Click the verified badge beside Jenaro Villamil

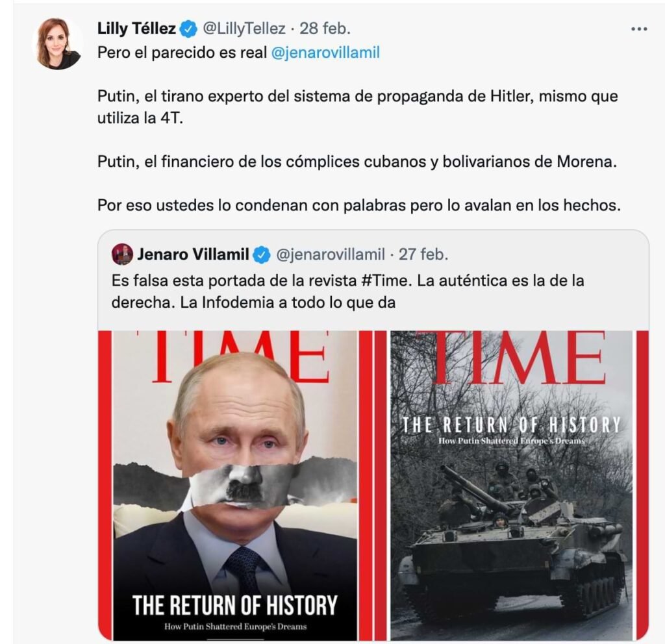[x=261, y=254]
